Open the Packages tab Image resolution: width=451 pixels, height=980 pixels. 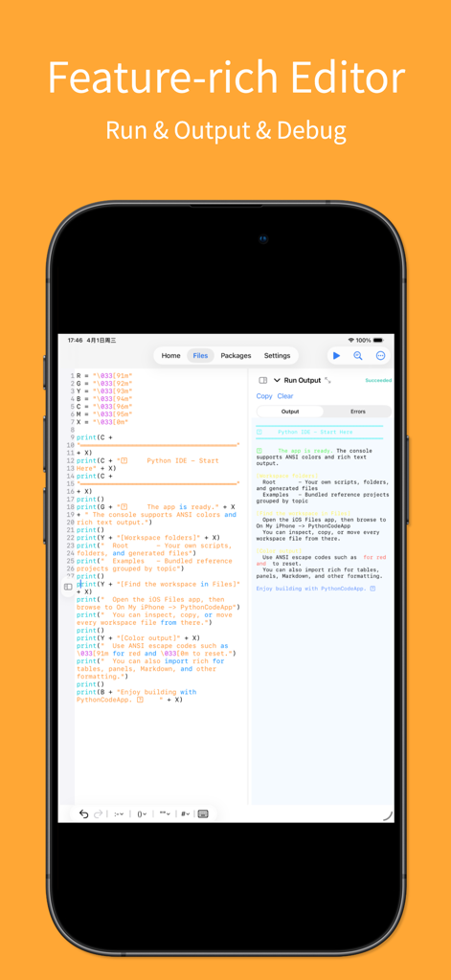236,356
